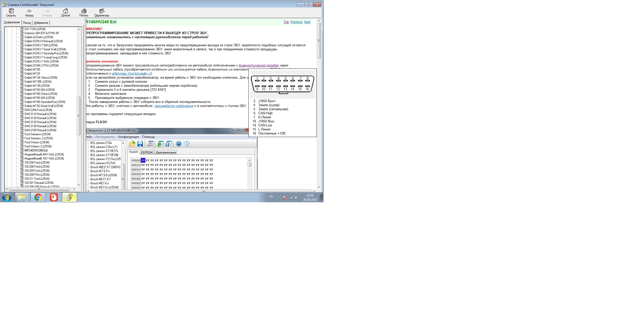Screen dimensions: 644x313
Task: Click the Домой home icon
Action: pos(65,11)
